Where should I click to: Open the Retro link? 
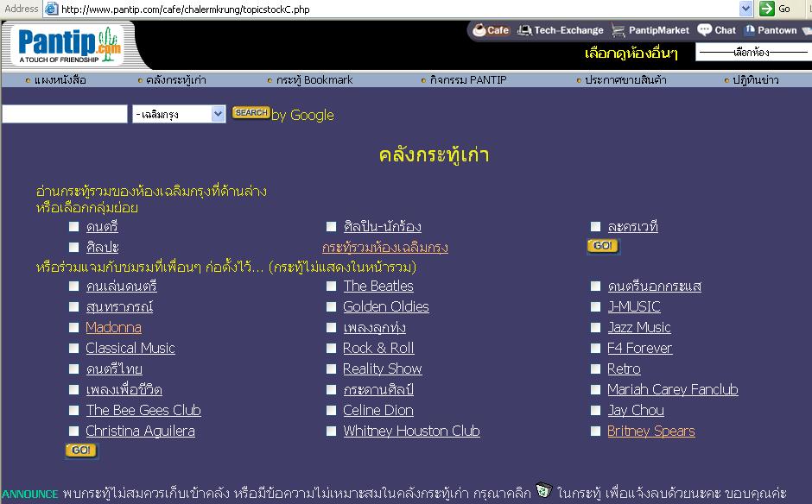point(624,369)
